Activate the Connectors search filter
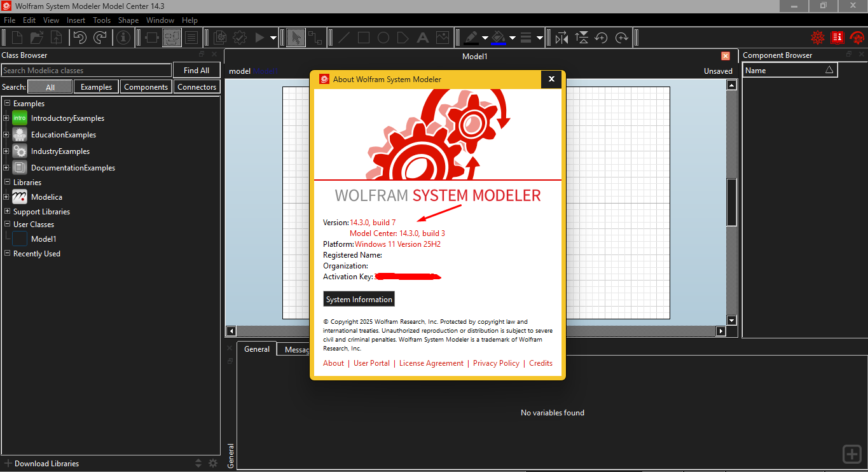Screen dimensions: 868x472 tap(196, 86)
